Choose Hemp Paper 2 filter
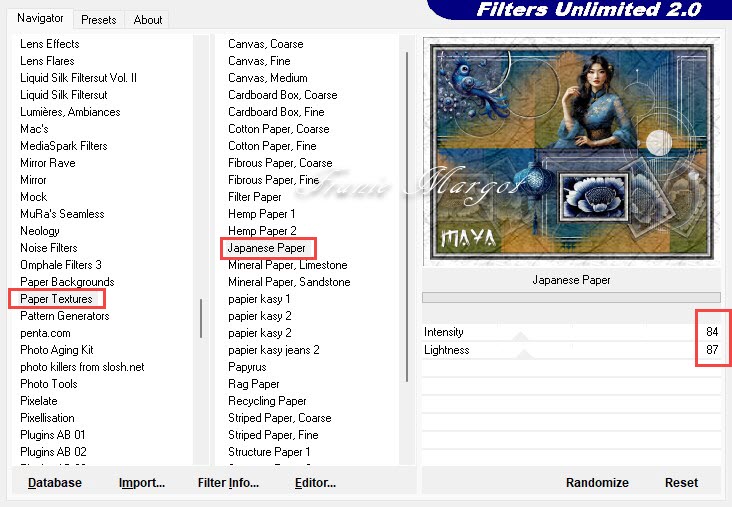 coord(262,231)
